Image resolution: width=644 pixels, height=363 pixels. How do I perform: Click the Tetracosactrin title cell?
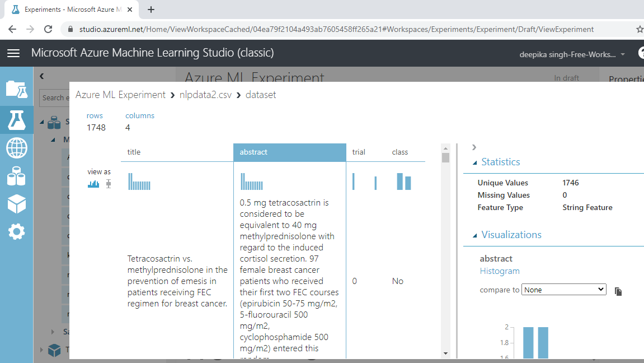pyautogui.click(x=177, y=281)
